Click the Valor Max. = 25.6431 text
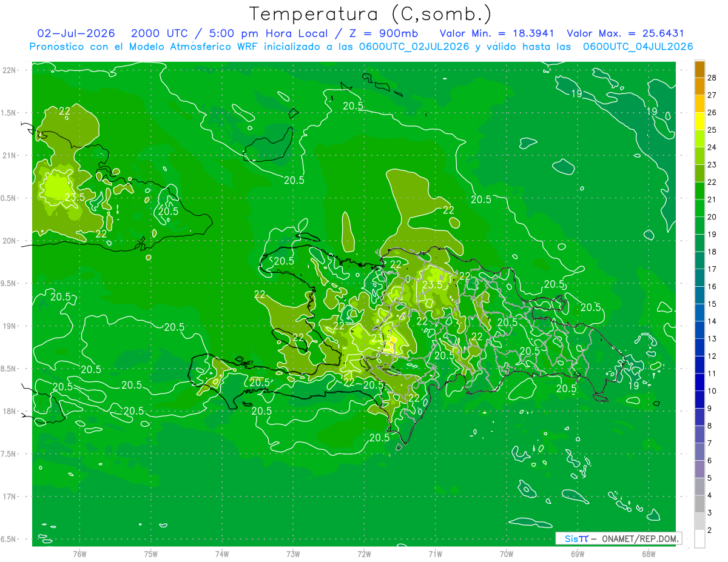Image resolution: width=728 pixels, height=562 pixels. pyautogui.click(x=625, y=33)
